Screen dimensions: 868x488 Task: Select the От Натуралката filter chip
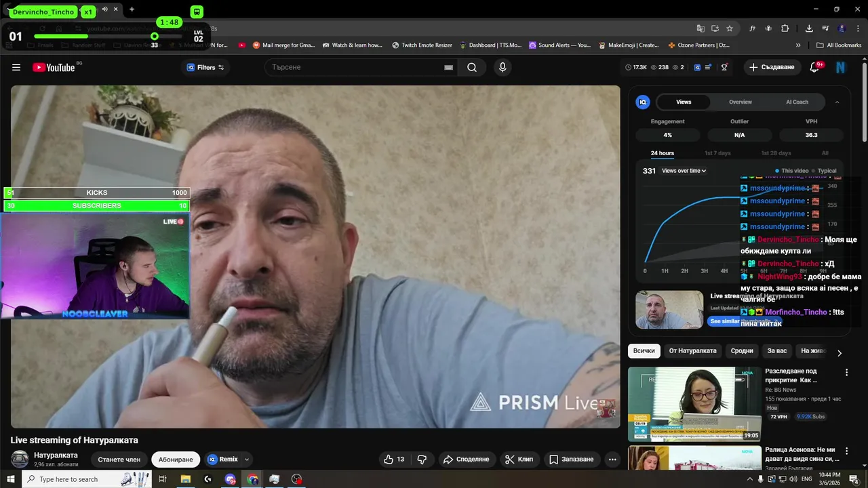point(692,351)
